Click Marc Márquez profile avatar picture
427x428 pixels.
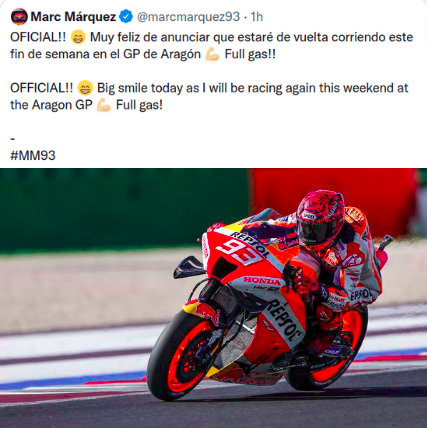coord(19,17)
